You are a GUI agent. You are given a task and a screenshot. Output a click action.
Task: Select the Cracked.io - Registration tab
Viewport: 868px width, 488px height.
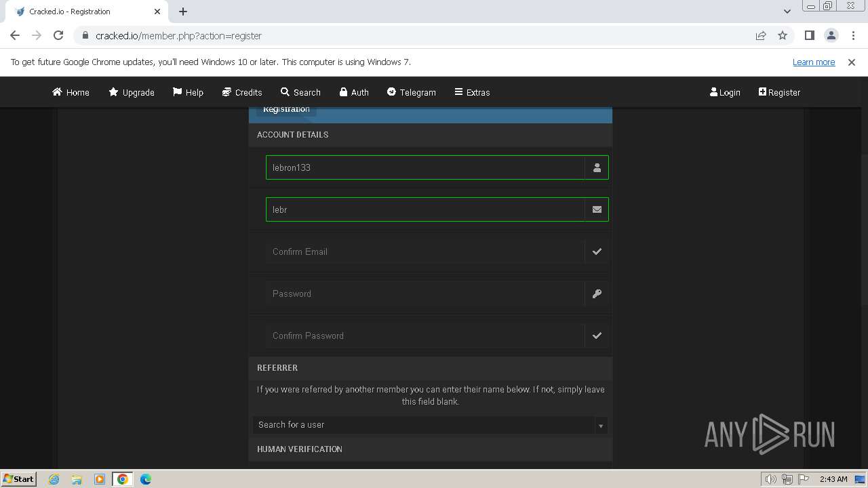click(88, 12)
